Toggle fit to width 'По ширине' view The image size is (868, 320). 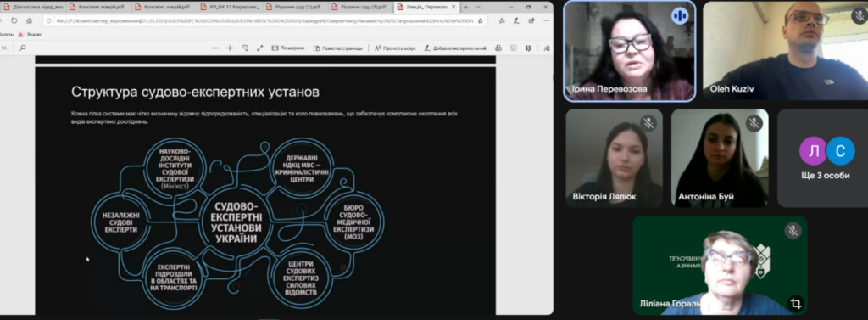point(288,48)
